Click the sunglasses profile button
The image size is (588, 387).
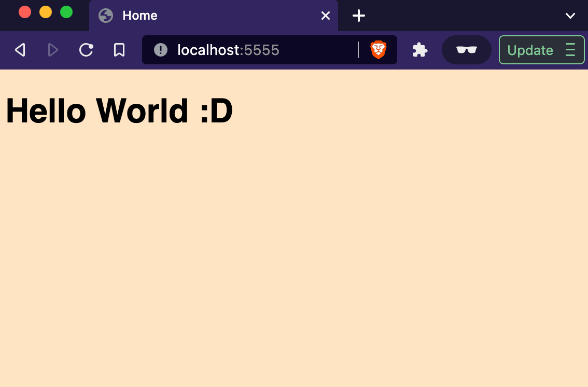tap(466, 50)
